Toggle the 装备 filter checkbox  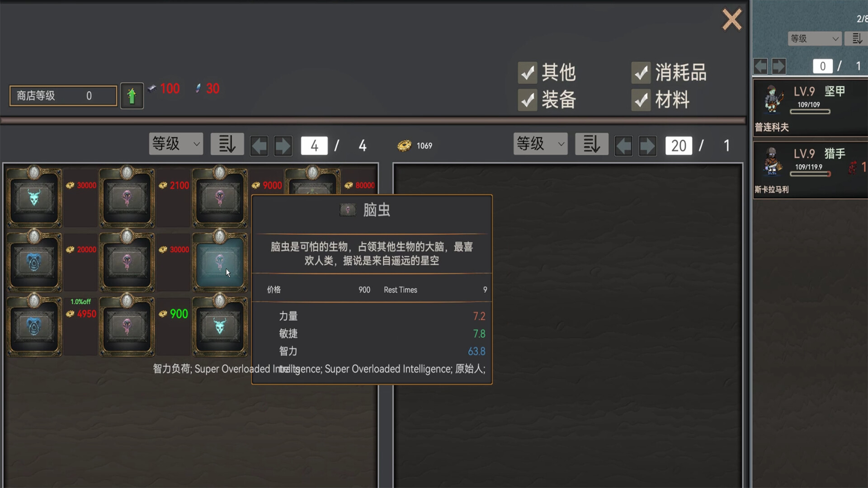(528, 100)
